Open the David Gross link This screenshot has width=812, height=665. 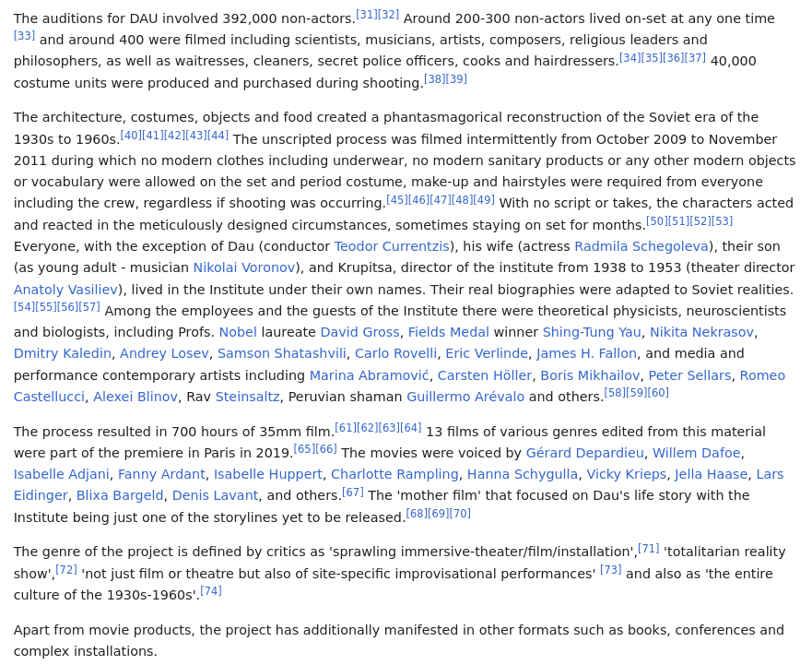click(359, 332)
